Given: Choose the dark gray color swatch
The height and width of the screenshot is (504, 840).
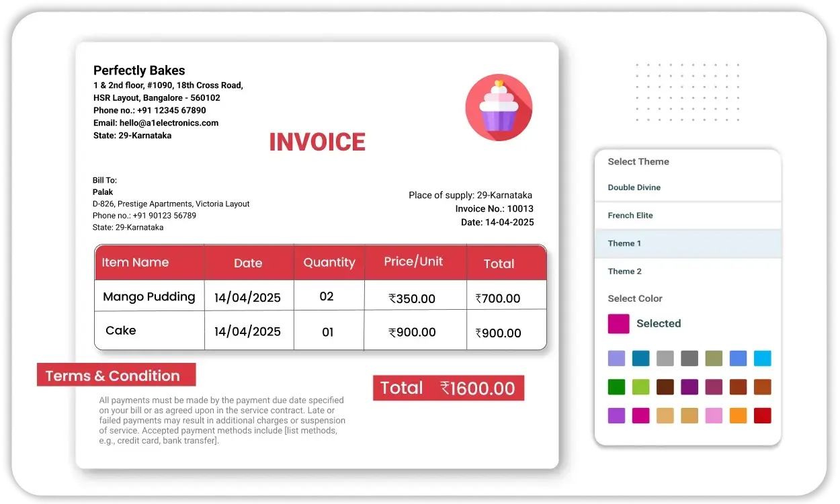Looking at the screenshot, I should tap(689, 358).
